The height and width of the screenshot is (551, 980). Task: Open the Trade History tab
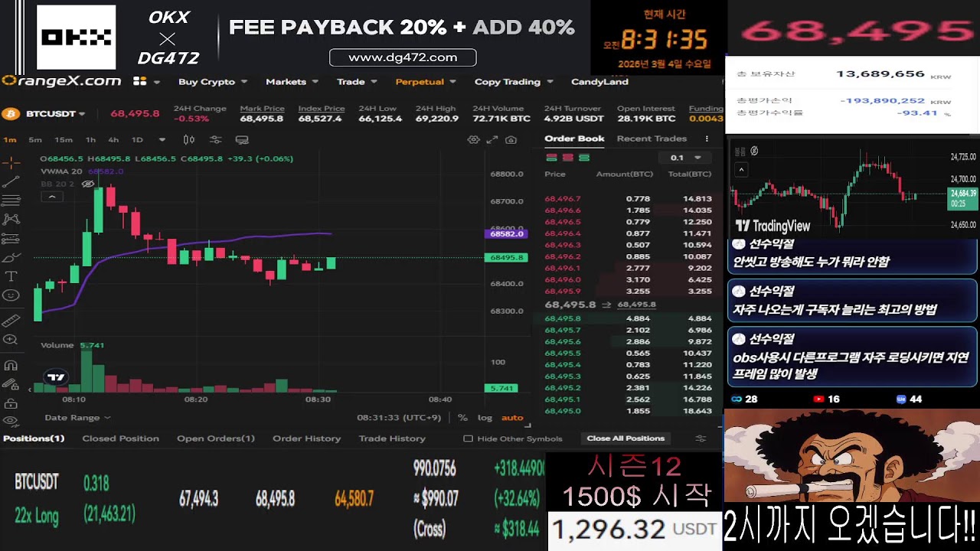(392, 439)
